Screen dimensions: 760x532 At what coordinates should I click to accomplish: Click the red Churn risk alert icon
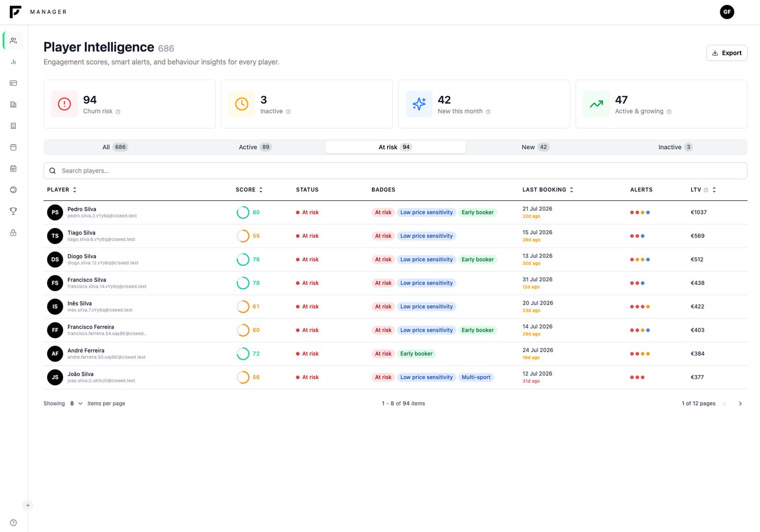[x=65, y=104]
